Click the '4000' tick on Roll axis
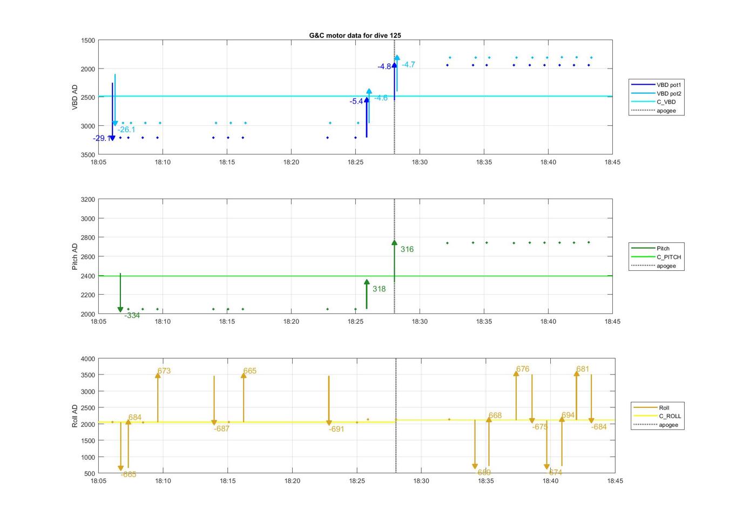Screen dimensions: 756x532 click(87, 359)
